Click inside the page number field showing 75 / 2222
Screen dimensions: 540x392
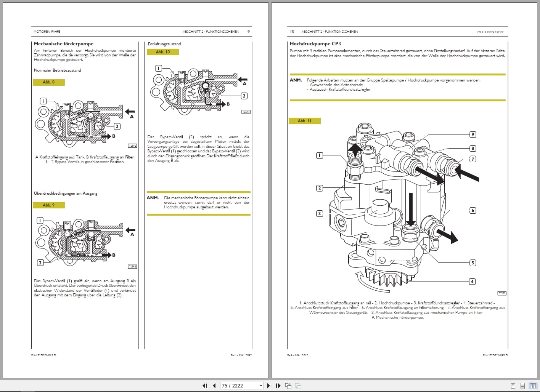pos(233,386)
